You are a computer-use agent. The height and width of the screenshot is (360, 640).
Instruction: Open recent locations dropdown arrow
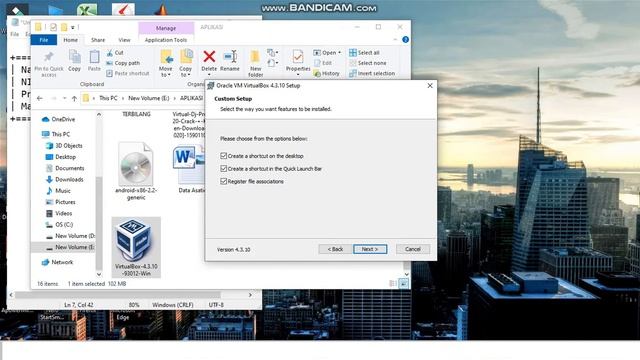click(x=64, y=98)
